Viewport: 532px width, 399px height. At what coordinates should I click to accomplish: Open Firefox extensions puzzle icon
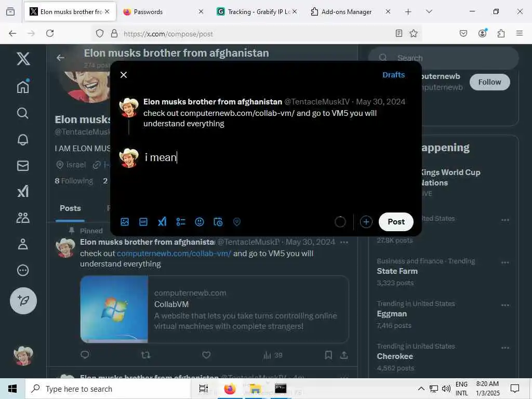pos(501,33)
